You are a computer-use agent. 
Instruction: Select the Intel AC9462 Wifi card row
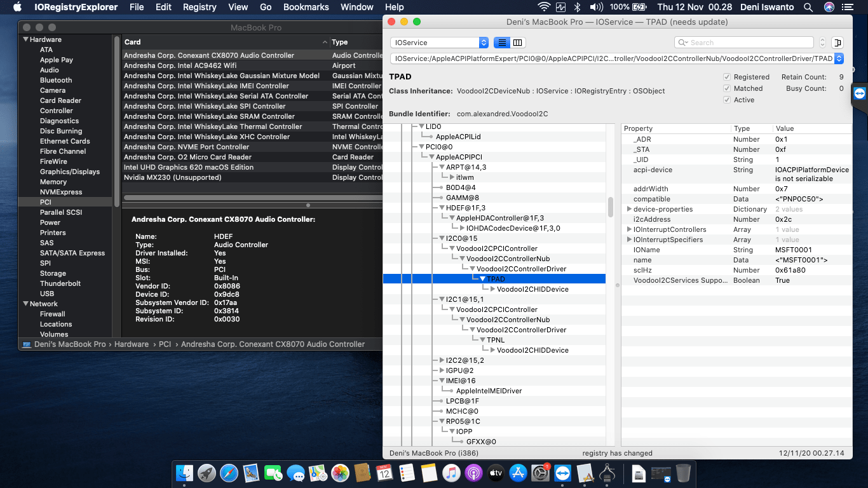pyautogui.click(x=252, y=65)
